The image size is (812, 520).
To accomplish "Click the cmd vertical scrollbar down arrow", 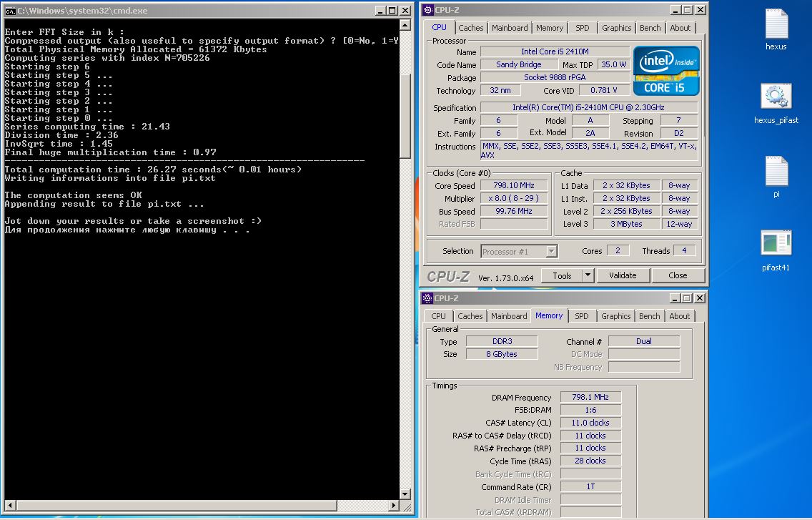I will [x=405, y=494].
